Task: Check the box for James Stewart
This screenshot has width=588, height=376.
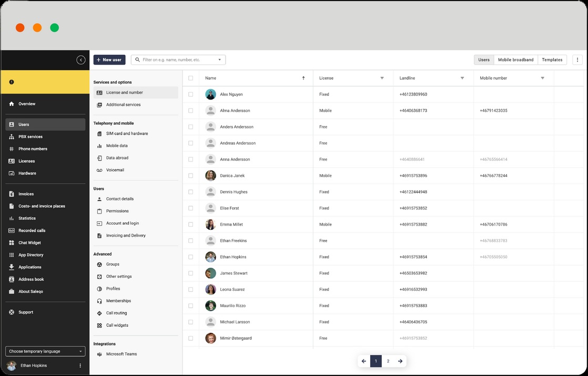Action: 190,273
